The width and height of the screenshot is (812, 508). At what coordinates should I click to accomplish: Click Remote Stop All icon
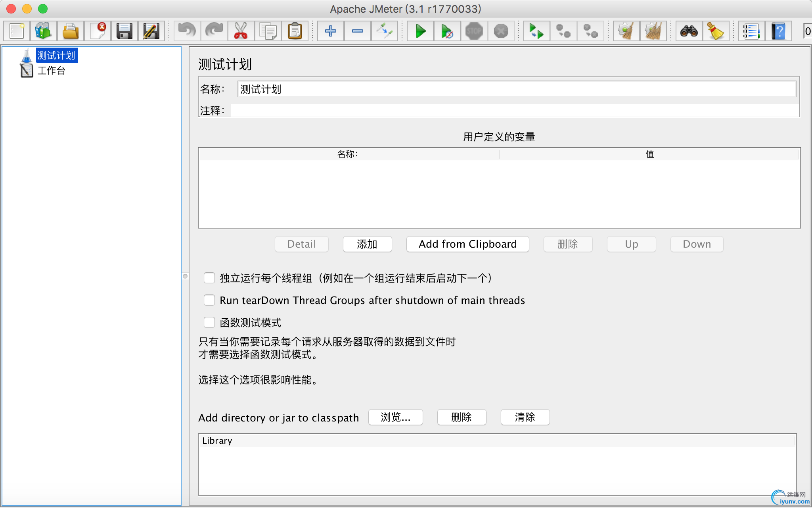[564, 31]
